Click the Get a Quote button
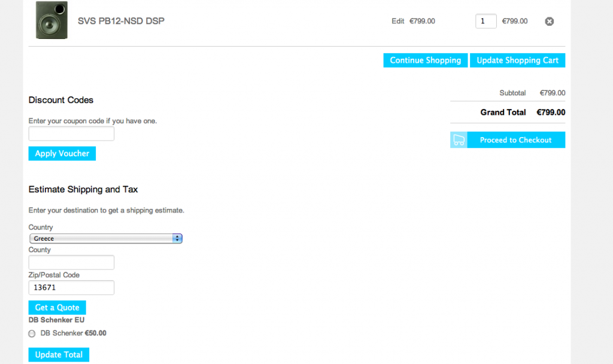This screenshot has height=364, width=613. [x=57, y=307]
